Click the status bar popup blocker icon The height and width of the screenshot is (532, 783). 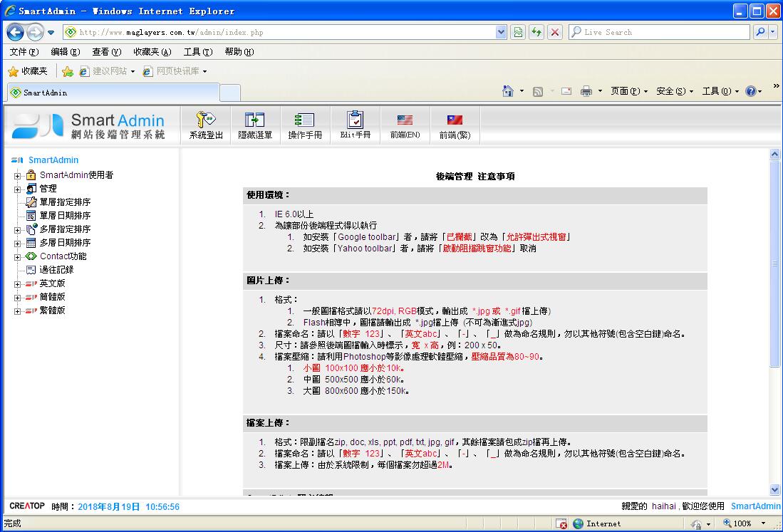562,523
